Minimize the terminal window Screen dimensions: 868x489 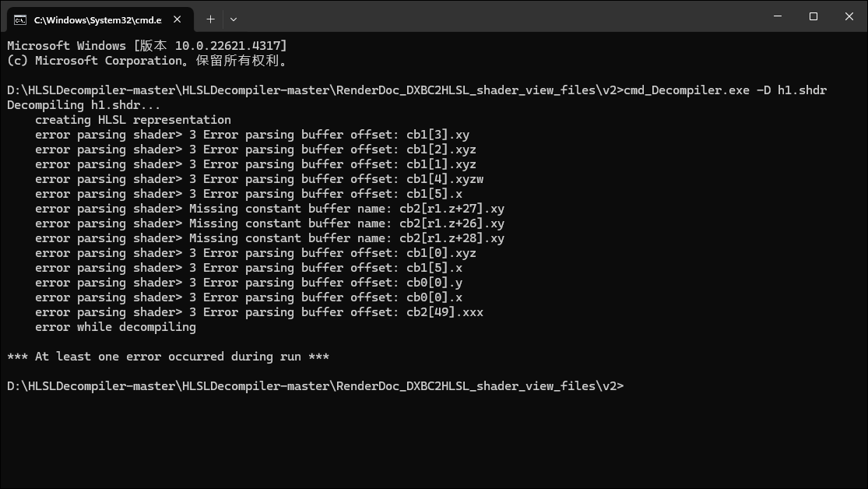coord(778,16)
